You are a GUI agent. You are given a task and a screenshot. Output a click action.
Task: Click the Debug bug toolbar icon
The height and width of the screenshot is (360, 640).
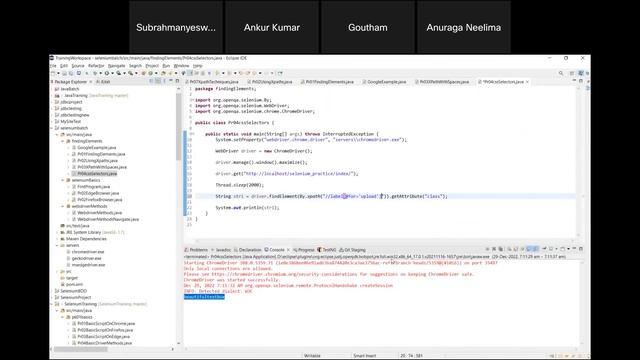95,73
